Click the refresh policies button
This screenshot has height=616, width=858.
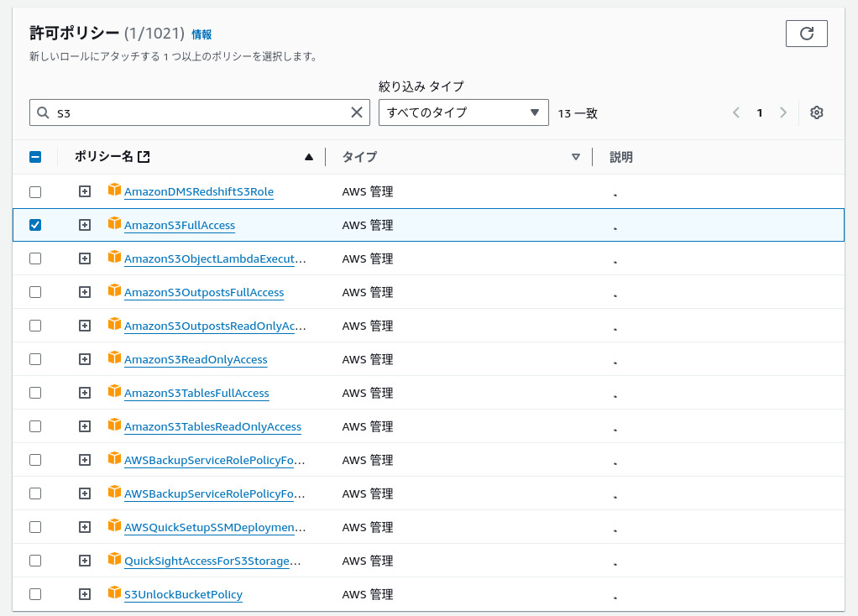click(806, 34)
